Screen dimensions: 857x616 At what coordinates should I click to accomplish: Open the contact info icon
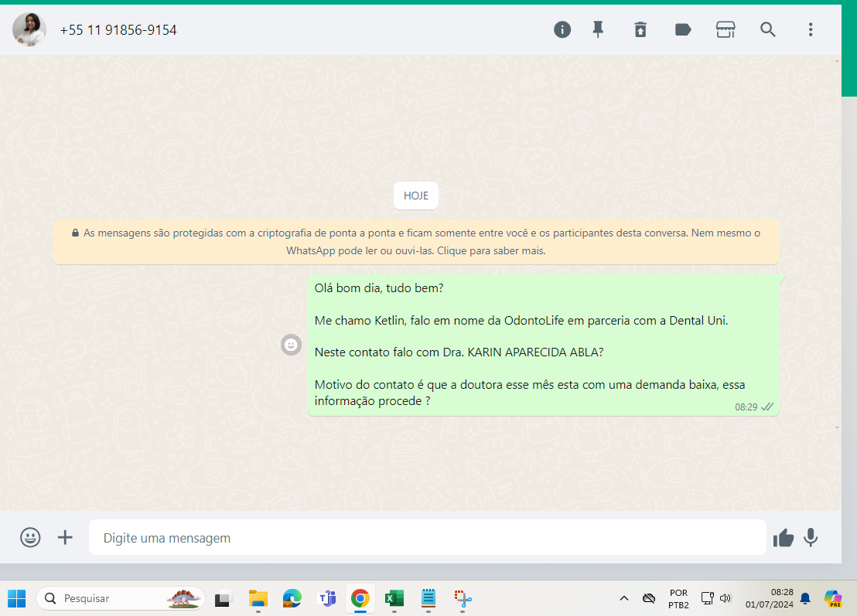562,30
